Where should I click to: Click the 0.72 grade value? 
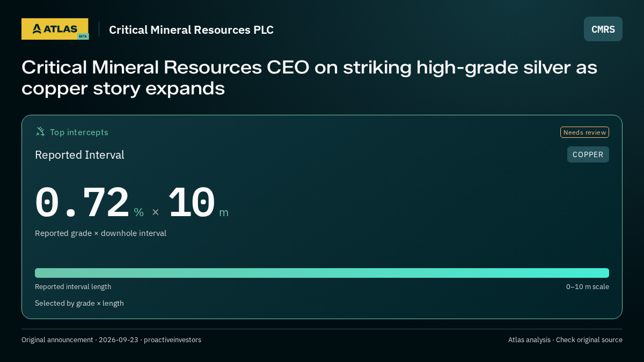pos(82,203)
